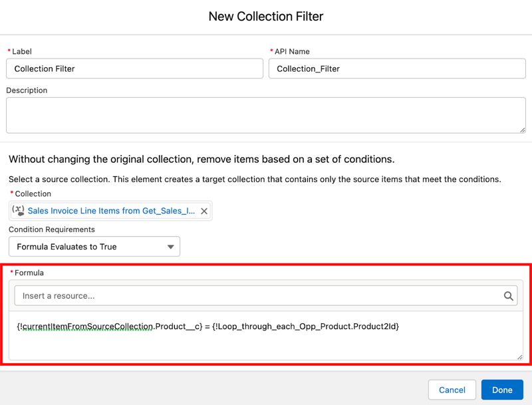Click the dropdown chevron on Condition Requirements
The width and height of the screenshot is (532, 405).
click(170, 246)
